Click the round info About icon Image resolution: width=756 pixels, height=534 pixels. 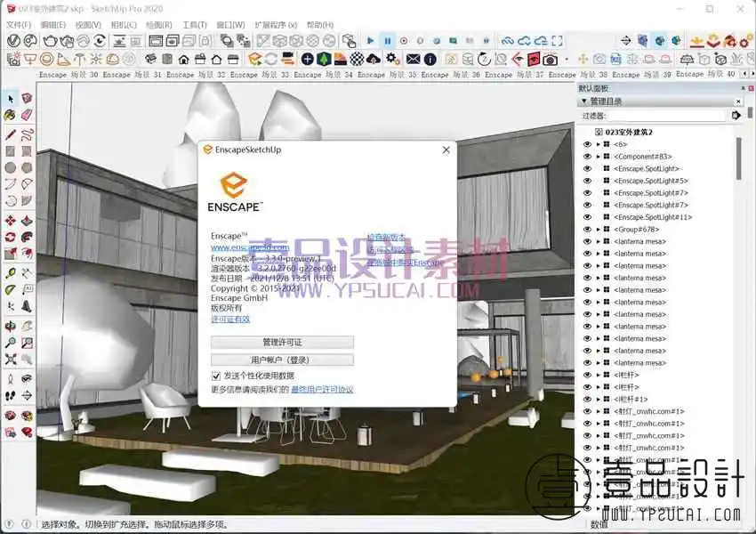click(x=430, y=60)
